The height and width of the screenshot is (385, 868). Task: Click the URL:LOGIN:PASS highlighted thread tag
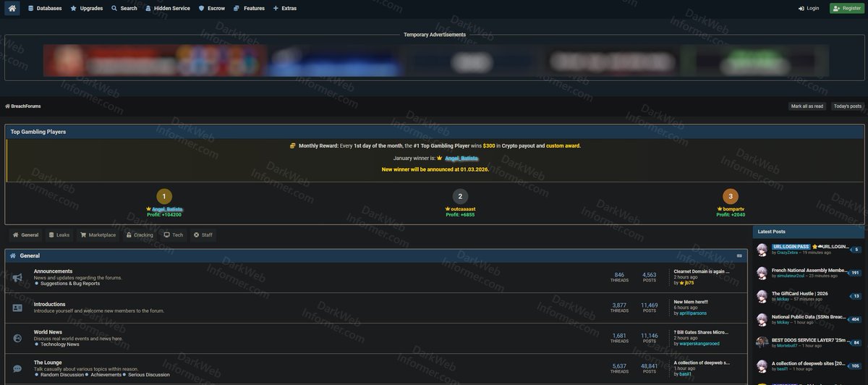click(x=791, y=247)
